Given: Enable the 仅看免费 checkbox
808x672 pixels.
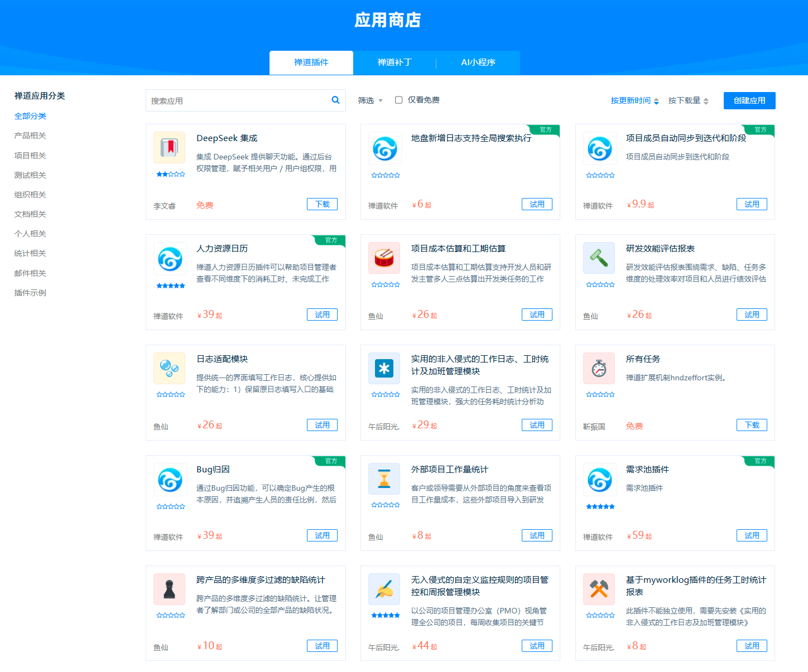Looking at the screenshot, I should coord(398,100).
